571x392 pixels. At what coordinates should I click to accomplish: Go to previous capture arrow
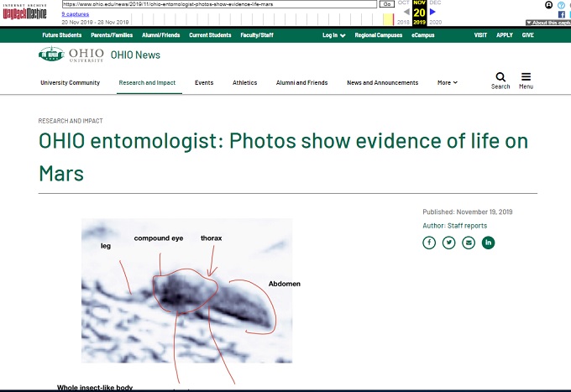406,12
